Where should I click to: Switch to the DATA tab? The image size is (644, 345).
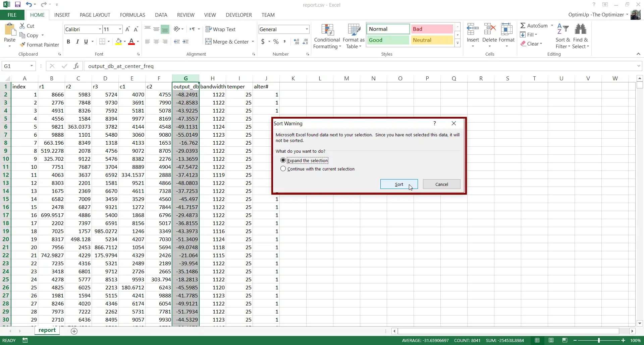point(161,15)
